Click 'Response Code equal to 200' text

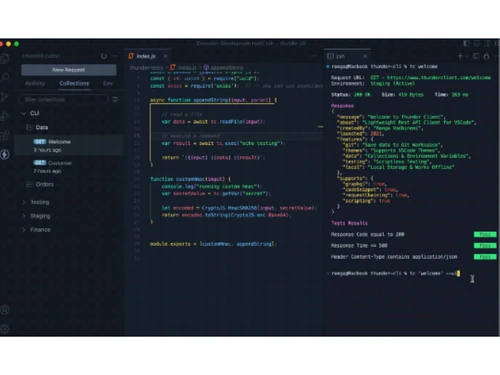tap(367, 234)
